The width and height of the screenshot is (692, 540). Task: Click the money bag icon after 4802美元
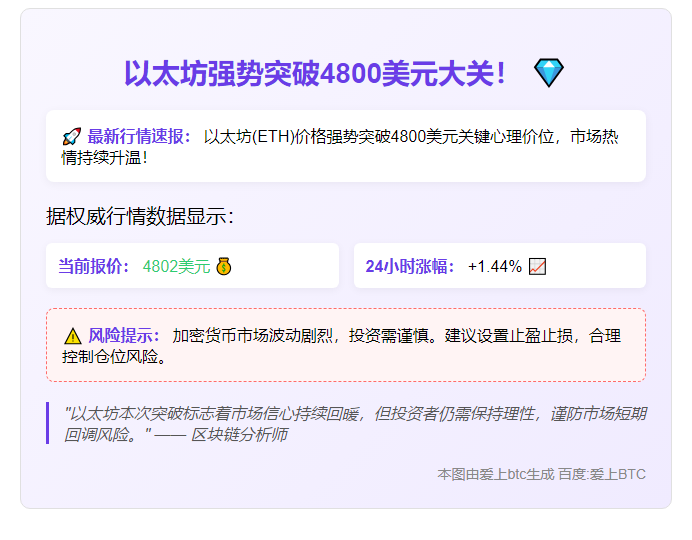(x=224, y=266)
